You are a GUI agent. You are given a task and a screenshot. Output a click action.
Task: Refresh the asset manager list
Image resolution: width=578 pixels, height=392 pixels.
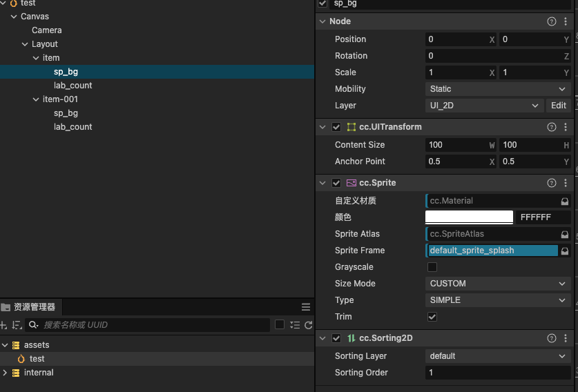tap(309, 325)
